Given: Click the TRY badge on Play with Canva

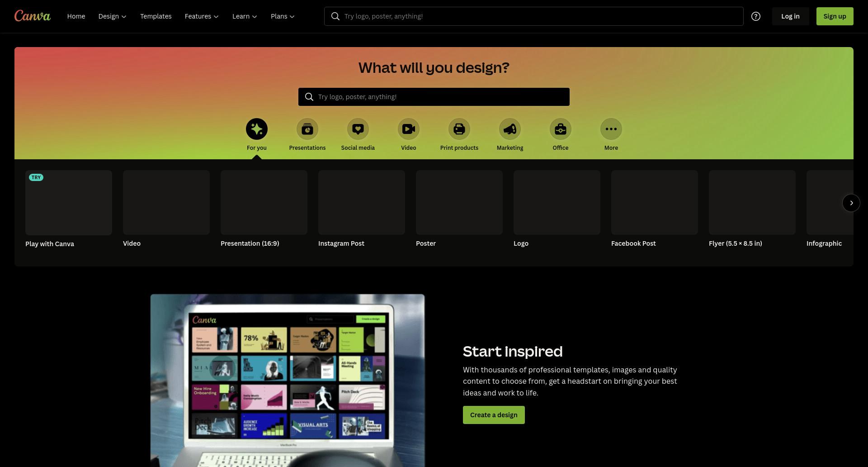Looking at the screenshot, I should pyautogui.click(x=36, y=177).
